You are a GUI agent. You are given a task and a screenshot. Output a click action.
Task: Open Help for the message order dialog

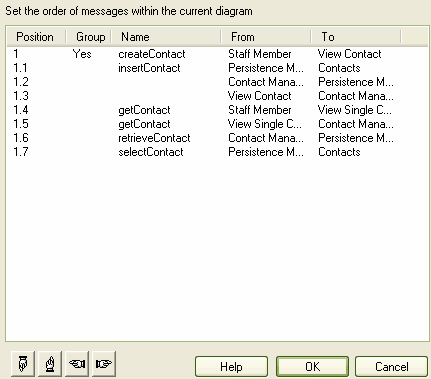[x=231, y=367]
